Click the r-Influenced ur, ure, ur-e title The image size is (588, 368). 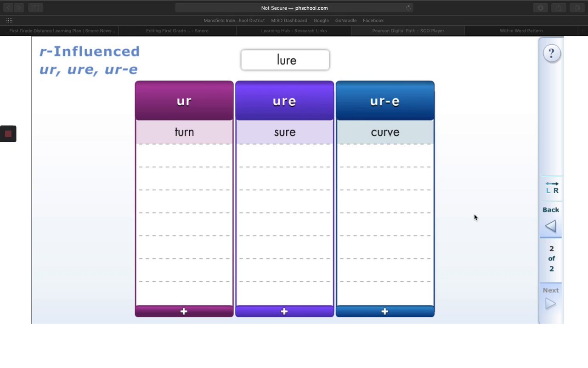[89, 60]
